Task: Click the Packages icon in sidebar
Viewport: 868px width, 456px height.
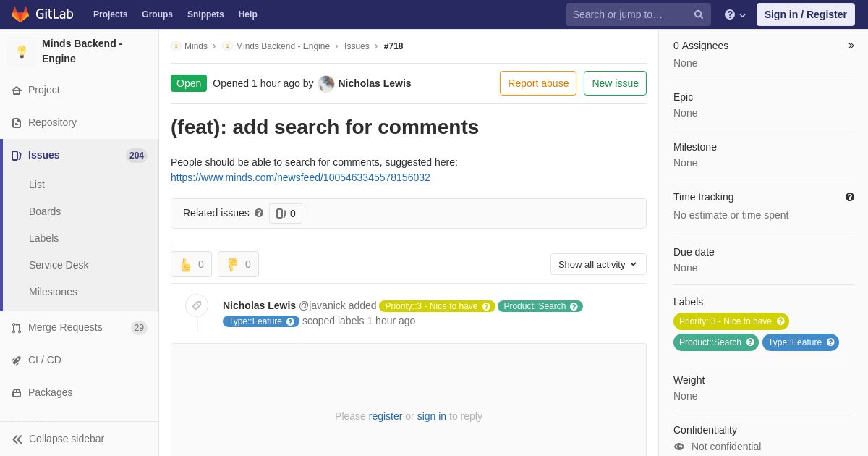Action: click(x=17, y=393)
